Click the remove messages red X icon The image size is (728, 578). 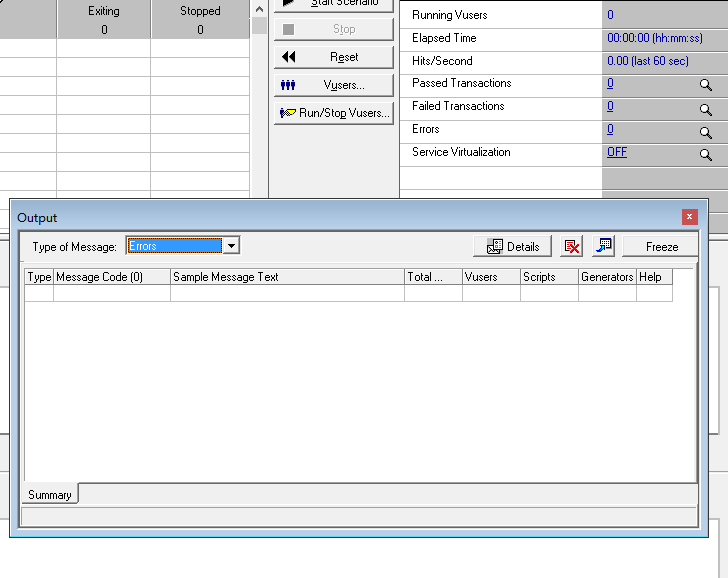pos(572,247)
